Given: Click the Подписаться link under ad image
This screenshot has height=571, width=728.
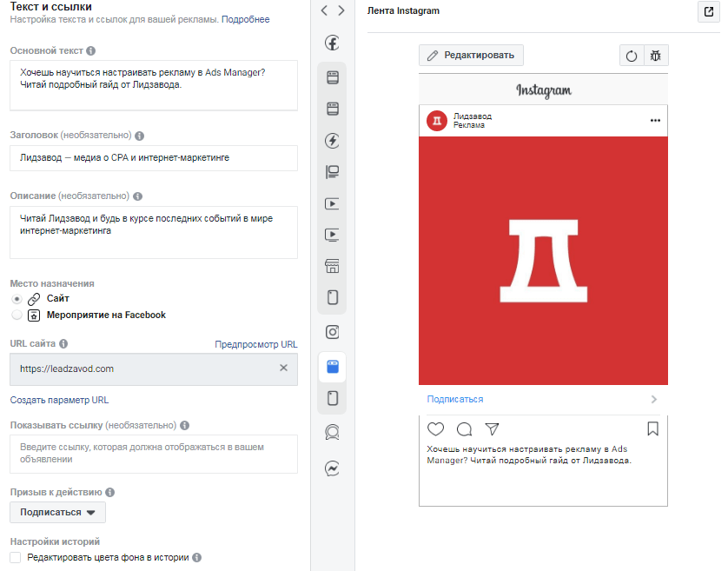Looking at the screenshot, I should [x=455, y=399].
